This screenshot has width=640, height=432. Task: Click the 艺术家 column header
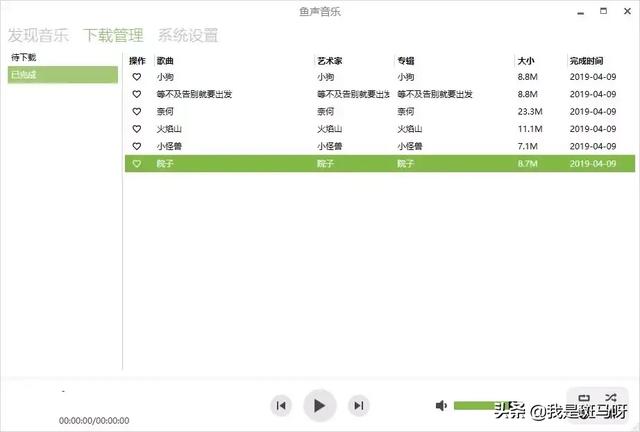tap(329, 61)
